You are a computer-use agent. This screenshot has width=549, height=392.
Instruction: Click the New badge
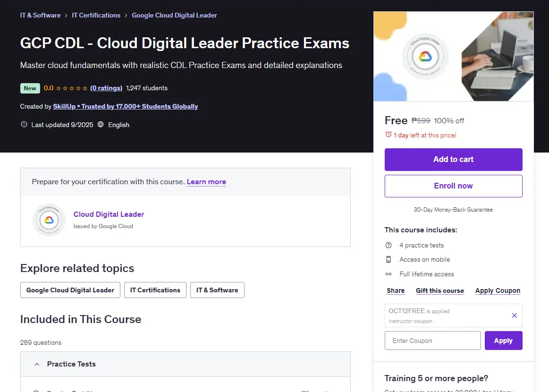[x=30, y=88]
